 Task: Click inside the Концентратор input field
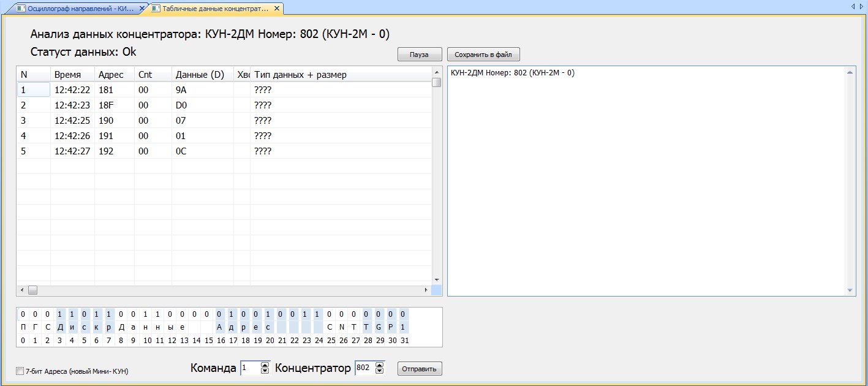point(364,368)
